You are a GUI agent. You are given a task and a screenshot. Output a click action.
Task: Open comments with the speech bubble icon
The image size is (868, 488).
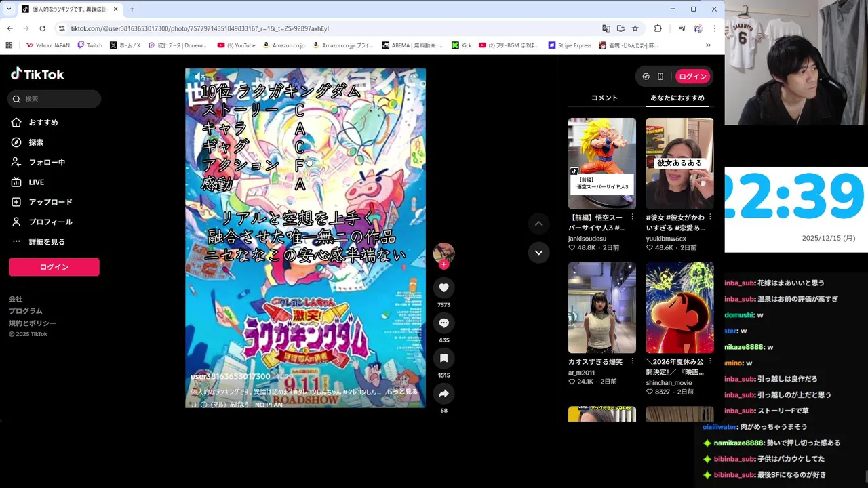[443, 323]
